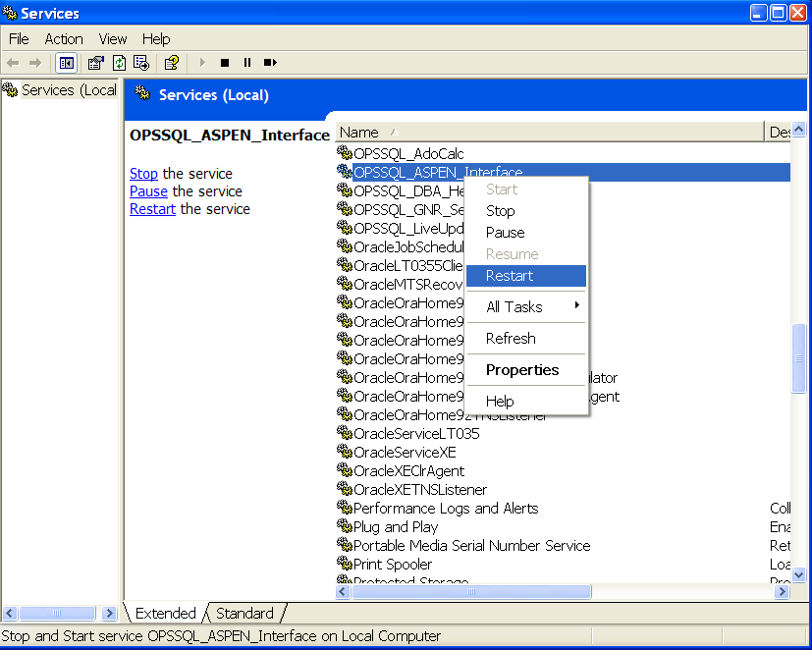Open the Properties toolbar icon
The image size is (812, 650).
(x=96, y=63)
